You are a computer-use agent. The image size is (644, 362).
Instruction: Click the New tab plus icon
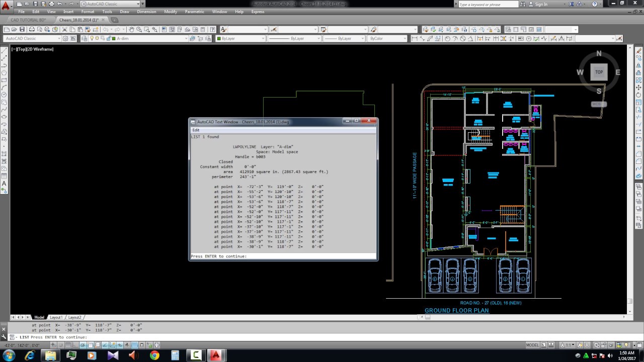114,20
